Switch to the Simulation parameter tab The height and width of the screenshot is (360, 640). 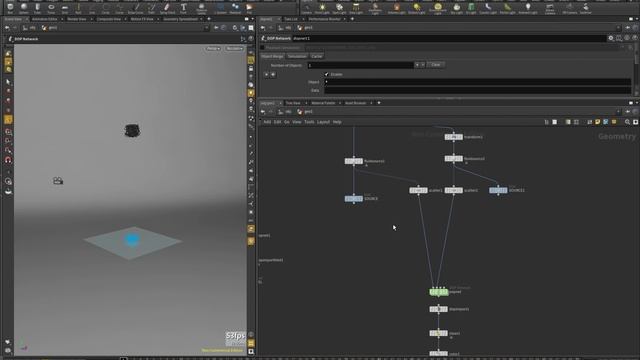pyautogui.click(x=297, y=56)
